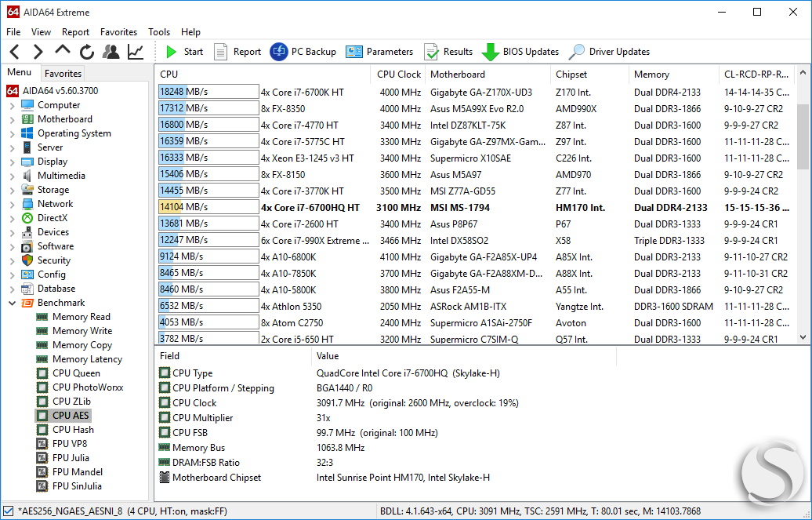Open the View menu

pos(41,32)
